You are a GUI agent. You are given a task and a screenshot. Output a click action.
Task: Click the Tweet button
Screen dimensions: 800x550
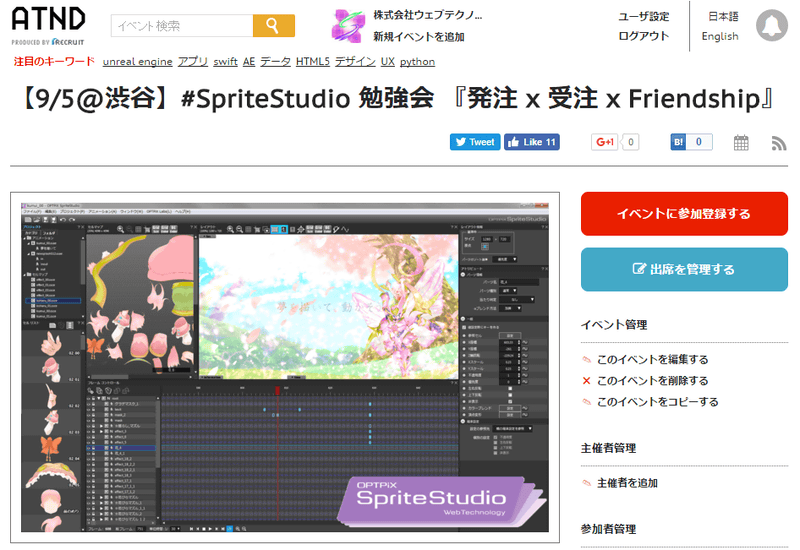[475, 142]
